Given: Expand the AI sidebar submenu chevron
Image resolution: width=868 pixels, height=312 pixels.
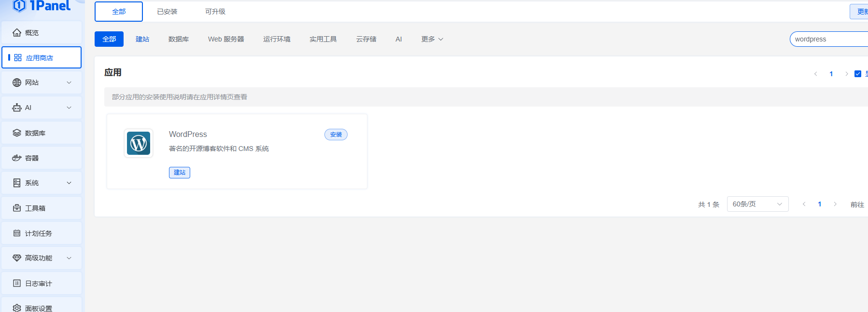Looking at the screenshot, I should tap(69, 108).
